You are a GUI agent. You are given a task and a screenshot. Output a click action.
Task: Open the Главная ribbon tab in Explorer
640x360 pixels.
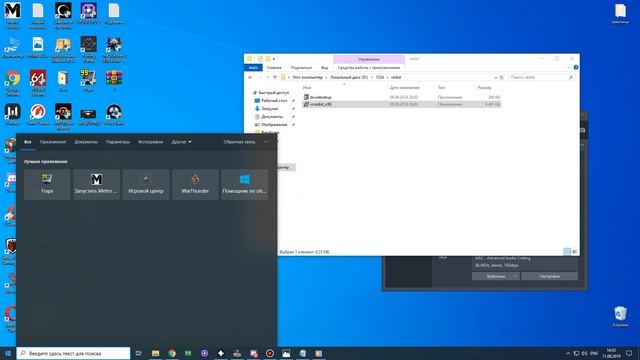[x=274, y=68]
